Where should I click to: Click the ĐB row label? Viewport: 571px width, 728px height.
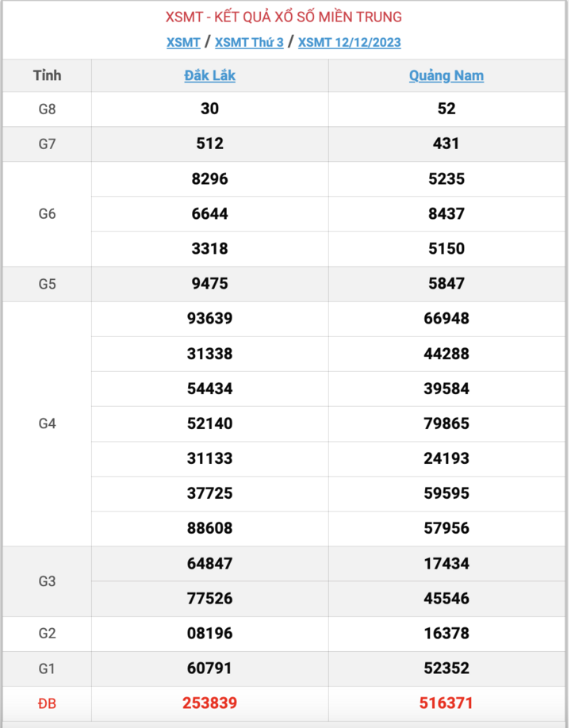pyautogui.click(x=47, y=703)
